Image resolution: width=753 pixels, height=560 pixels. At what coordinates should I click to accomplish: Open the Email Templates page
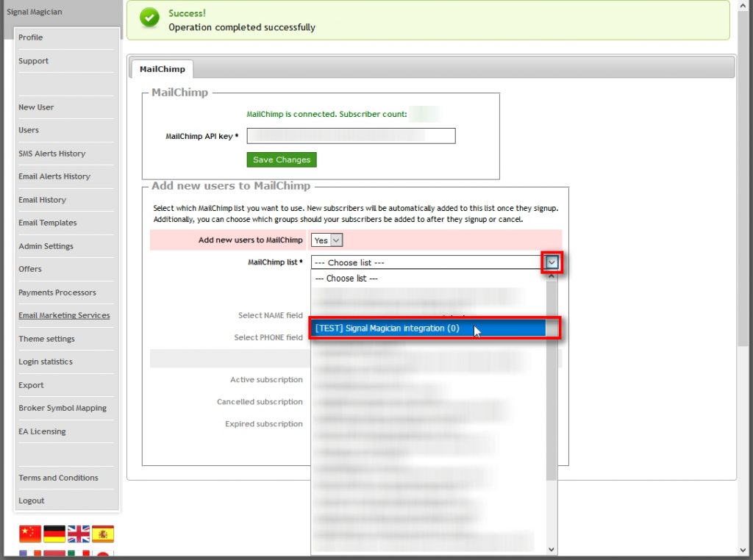coord(48,223)
